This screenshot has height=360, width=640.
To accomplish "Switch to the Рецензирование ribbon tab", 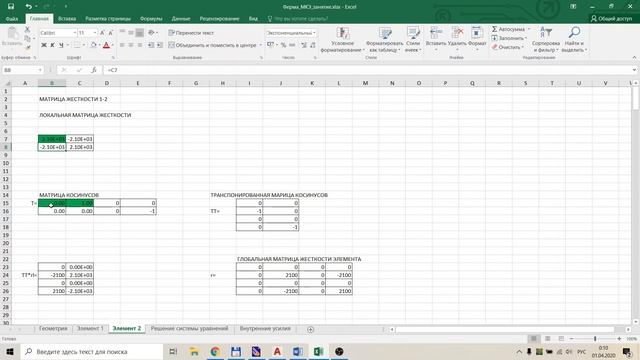I will pyautogui.click(x=219, y=18).
